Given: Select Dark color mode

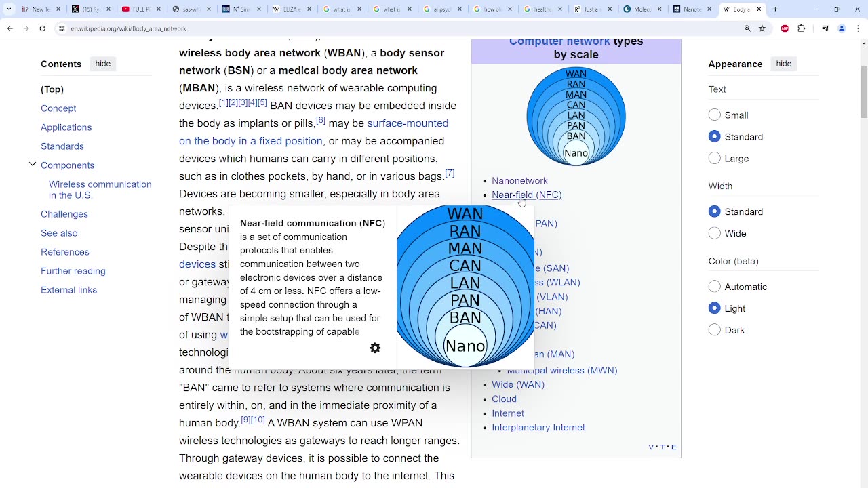Looking at the screenshot, I should click(714, 330).
